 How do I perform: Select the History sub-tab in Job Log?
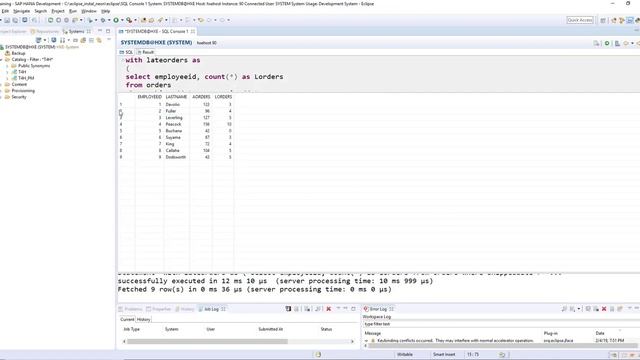[143, 320]
